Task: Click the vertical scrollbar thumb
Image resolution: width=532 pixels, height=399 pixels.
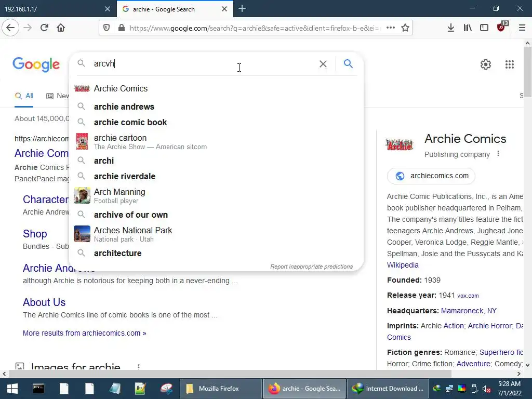Action: [x=528, y=73]
